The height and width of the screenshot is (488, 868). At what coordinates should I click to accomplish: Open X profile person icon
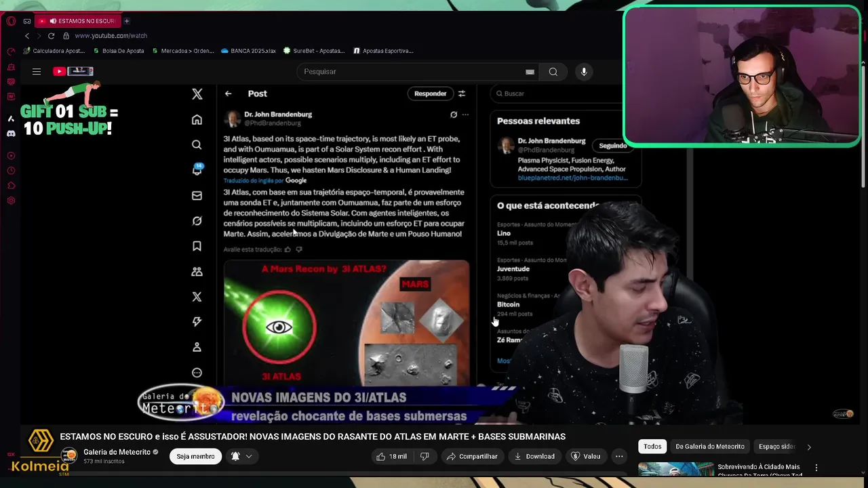pos(197,347)
